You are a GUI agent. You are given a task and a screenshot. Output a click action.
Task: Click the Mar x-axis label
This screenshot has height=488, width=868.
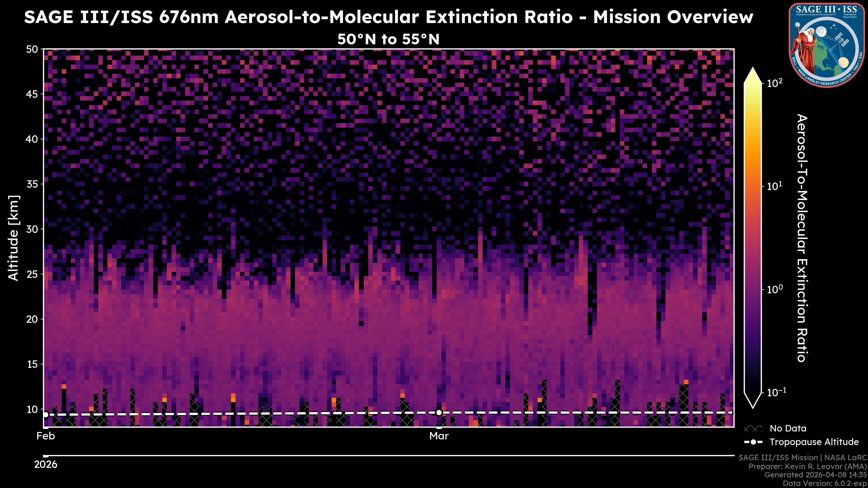439,436
